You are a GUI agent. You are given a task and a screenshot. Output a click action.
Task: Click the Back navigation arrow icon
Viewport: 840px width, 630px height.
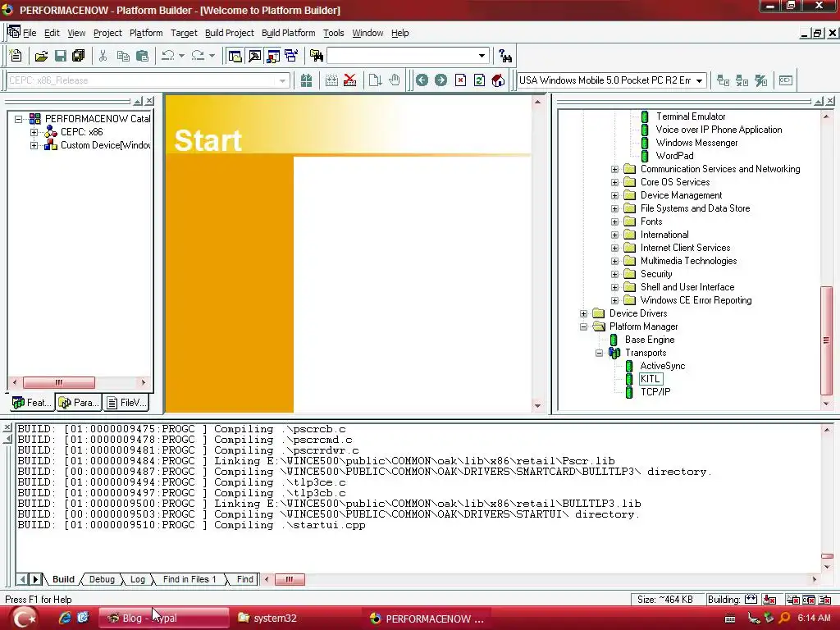click(x=422, y=80)
